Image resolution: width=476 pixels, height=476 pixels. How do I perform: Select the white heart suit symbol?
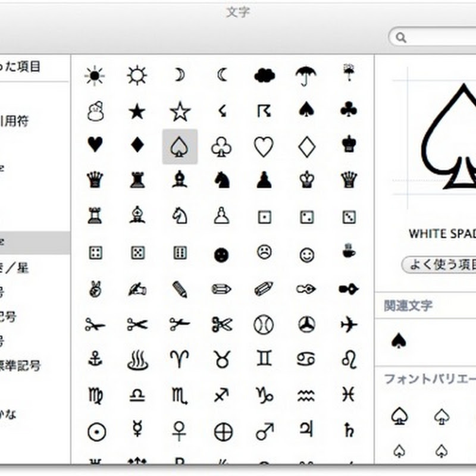coord(264,147)
